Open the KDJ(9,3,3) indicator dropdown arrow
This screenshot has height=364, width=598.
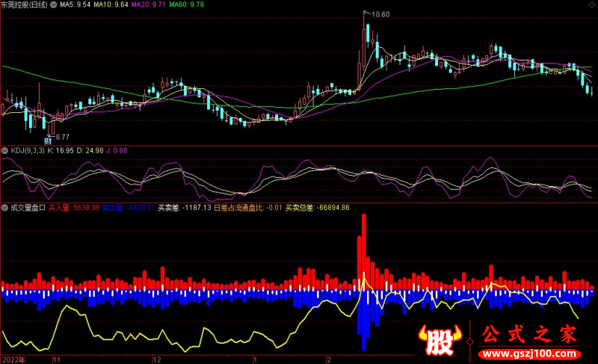(5, 151)
